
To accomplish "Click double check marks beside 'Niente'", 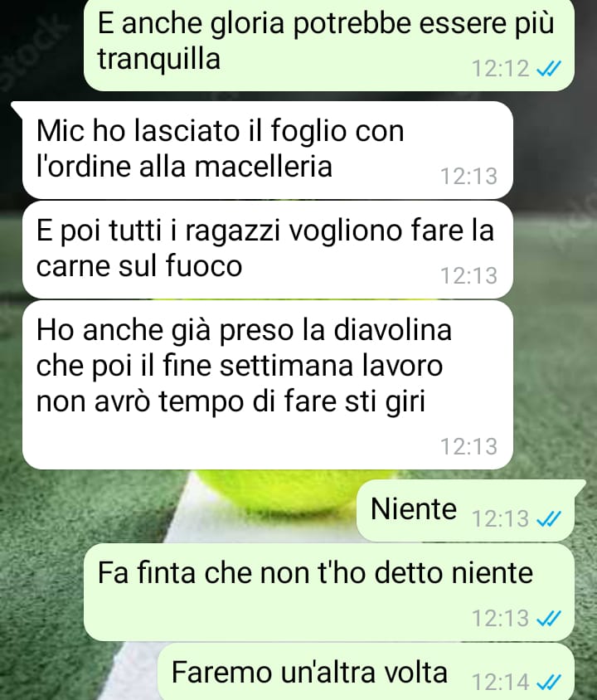I will tap(548, 518).
